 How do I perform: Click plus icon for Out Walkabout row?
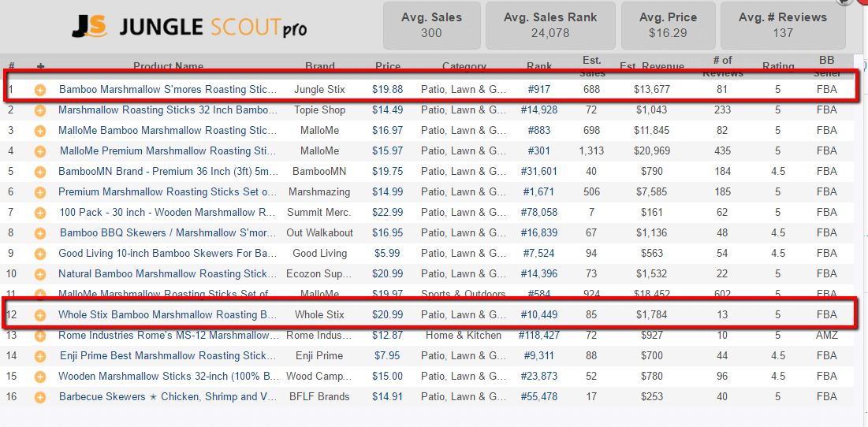pyautogui.click(x=40, y=233)
